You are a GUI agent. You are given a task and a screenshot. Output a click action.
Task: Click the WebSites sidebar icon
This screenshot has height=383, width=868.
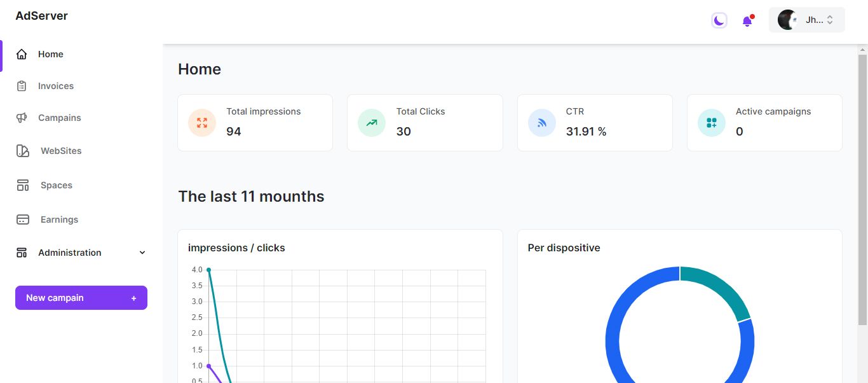(x=22, y=151)
